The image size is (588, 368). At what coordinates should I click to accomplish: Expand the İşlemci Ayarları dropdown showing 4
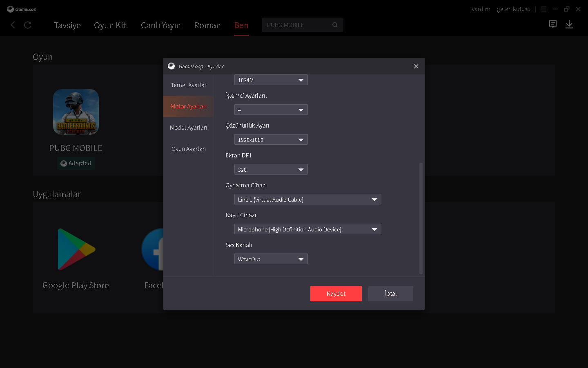[x=271, y=110]
